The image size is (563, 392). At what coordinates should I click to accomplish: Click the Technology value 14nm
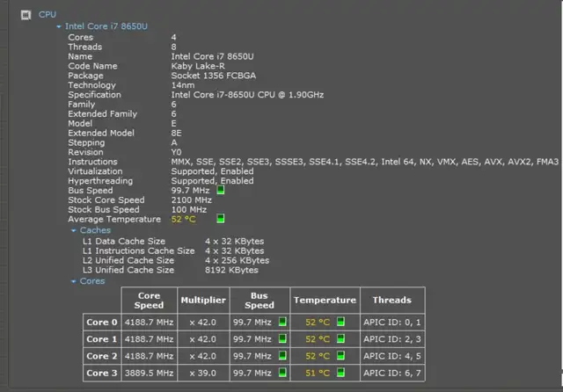[x=183, y=85]
